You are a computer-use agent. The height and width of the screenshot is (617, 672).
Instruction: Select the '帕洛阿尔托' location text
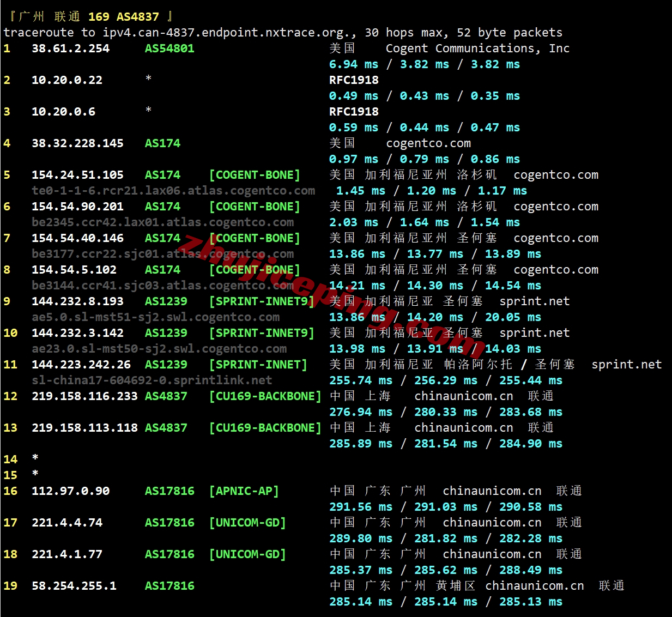[x=479, y=365]
